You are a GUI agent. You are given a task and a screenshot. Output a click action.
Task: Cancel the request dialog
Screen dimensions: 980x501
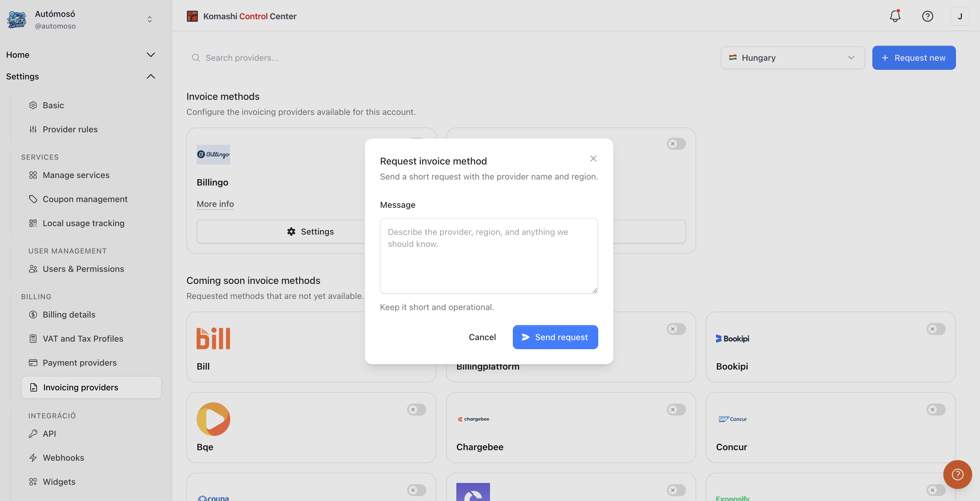(482, 337)
